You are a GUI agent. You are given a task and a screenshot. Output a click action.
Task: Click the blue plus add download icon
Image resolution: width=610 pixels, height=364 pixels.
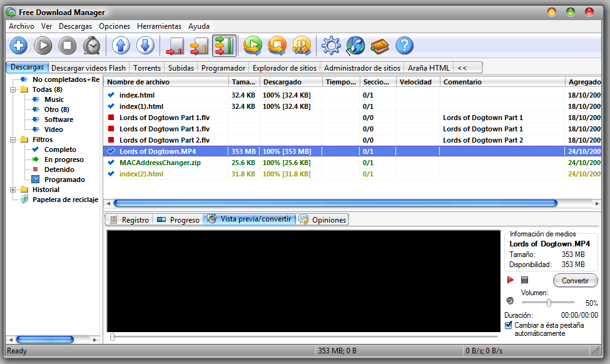19,46
